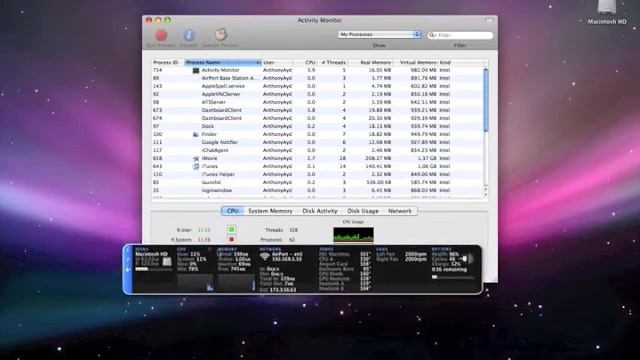Click the green % User color swatch
Image resolution: width=640 pixels, height=360 pixels.
(x=231, y=230)
